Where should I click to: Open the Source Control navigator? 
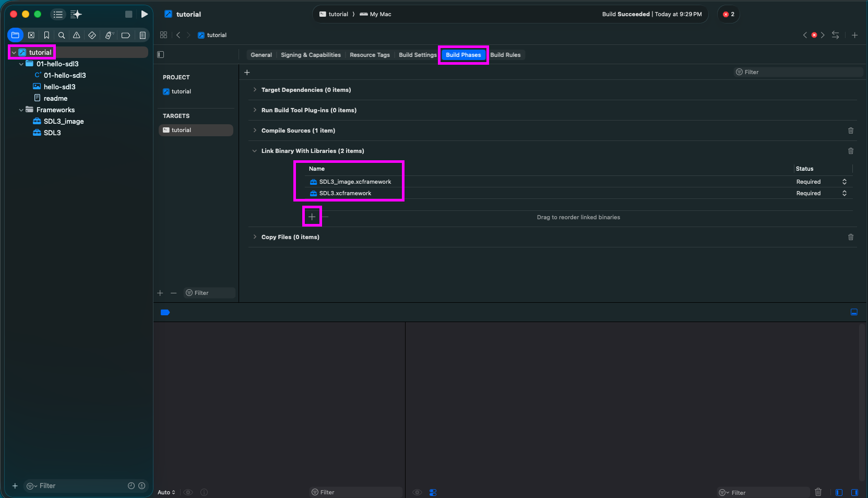[x=31, y=35]
